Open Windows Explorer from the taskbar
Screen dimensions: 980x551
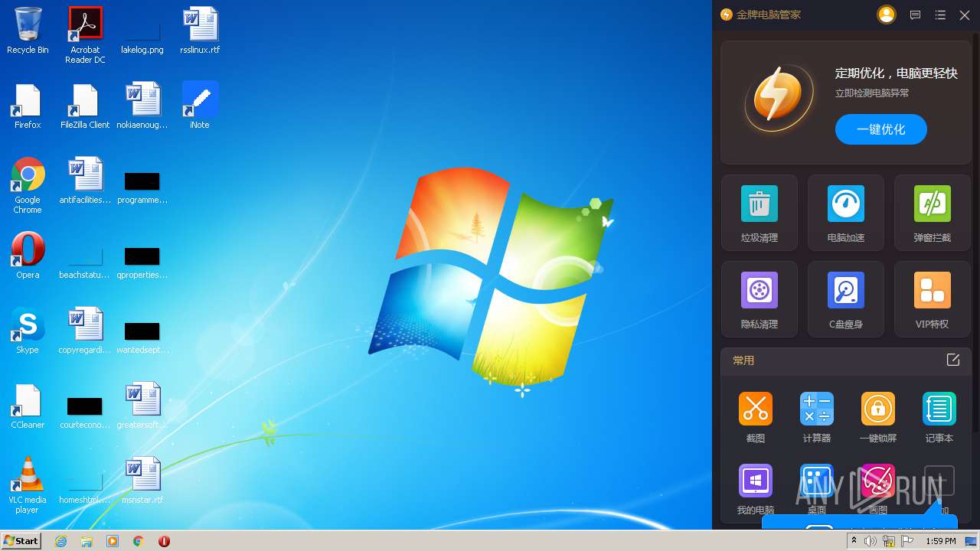click(x=87, y=541)
